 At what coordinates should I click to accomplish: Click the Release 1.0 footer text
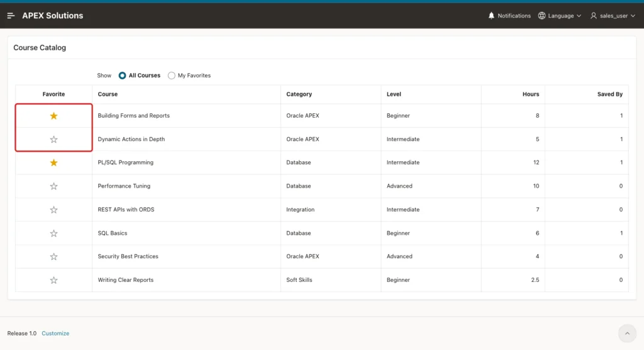click(22, 334)
